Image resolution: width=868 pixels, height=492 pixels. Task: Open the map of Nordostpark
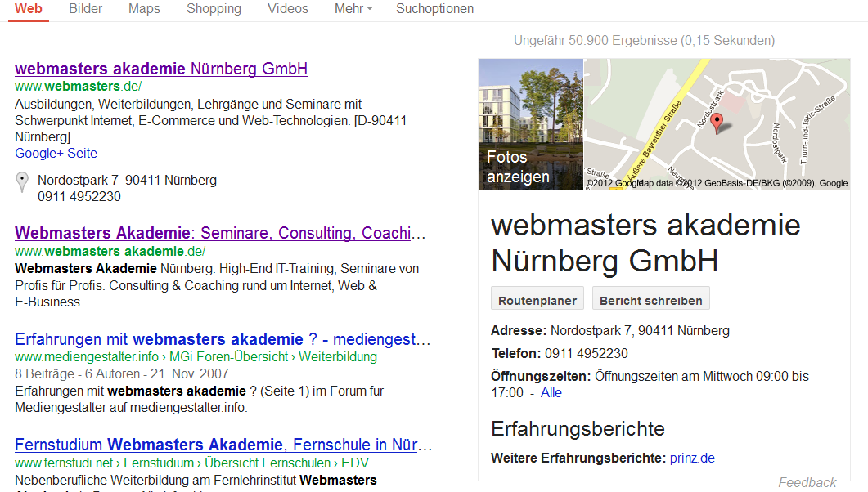tap(717, 124)
